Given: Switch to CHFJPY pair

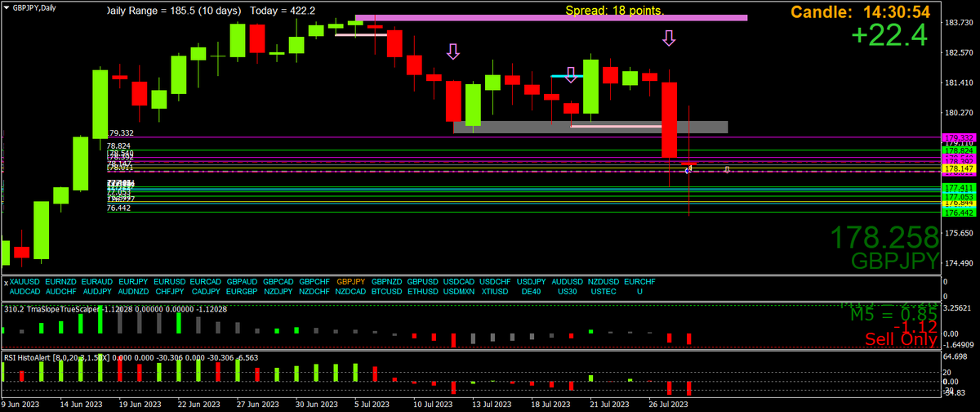Looking at the screenshot, I should [169, 291].
